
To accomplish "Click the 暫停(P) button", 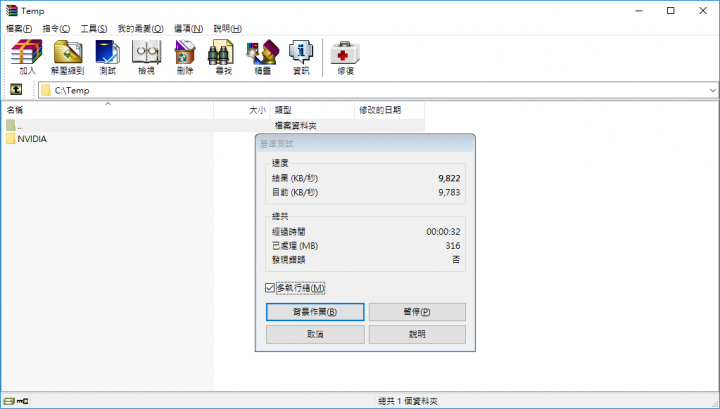I will [x=417, y=312].
